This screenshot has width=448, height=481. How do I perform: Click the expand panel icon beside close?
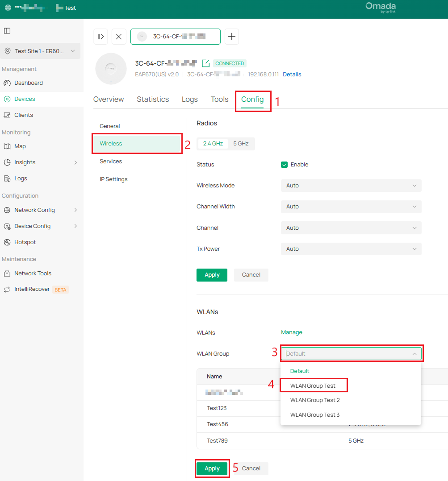101,37
